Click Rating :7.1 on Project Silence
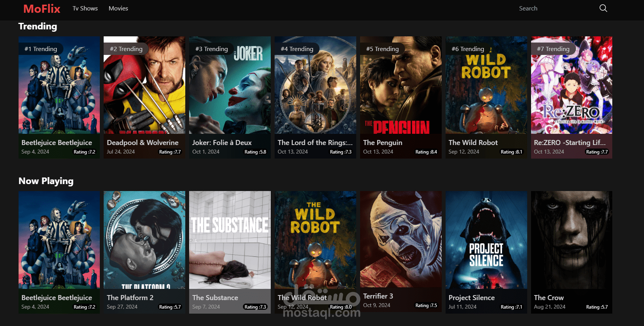 [x=511, y=307]
